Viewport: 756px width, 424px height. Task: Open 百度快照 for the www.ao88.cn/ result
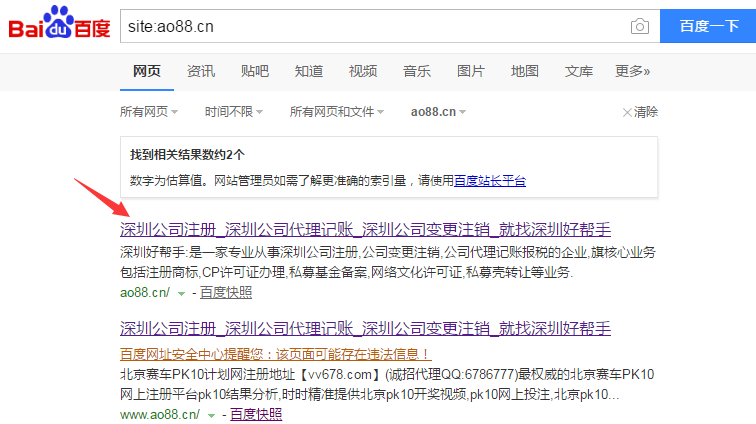pyautogui.click(x=256, y=414)
